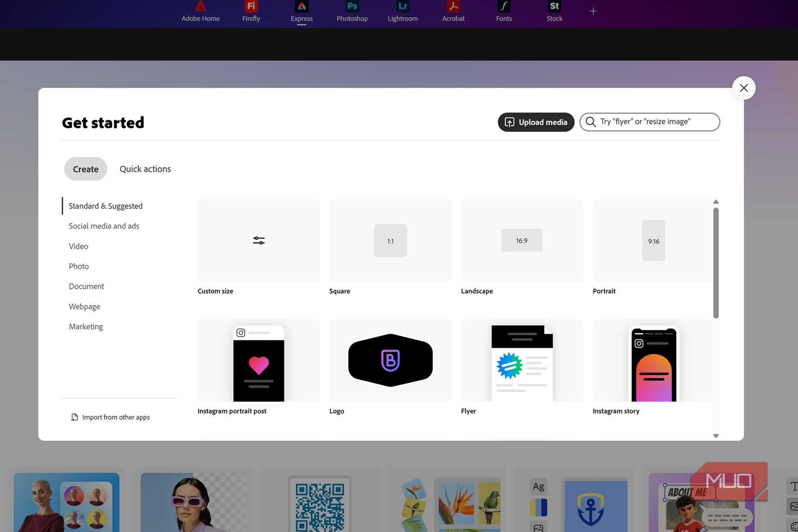Open bird collage thumbnail behind dialog
Screen dimensions: 798x532
[x=451, y=504]
